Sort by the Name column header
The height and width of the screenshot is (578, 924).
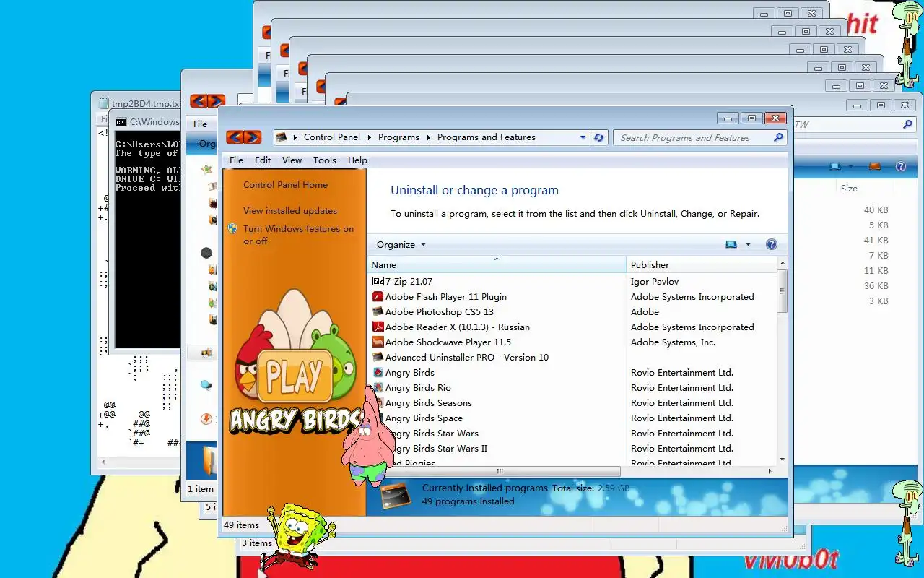click(x=497, y=264)
